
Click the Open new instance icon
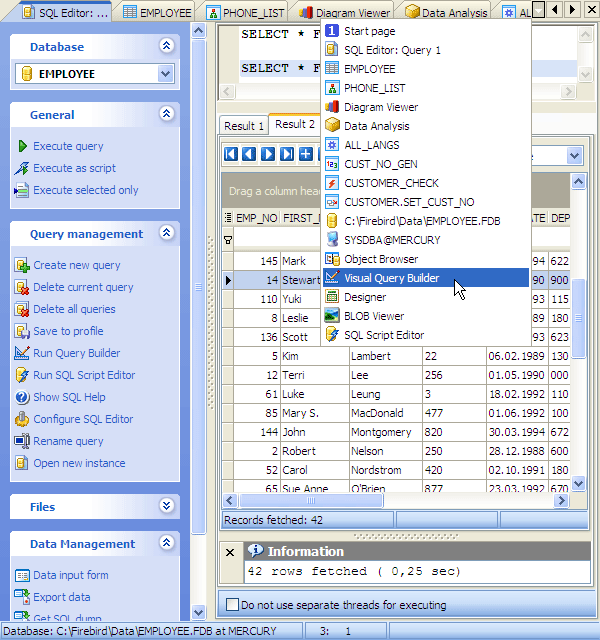coord(22,463)
